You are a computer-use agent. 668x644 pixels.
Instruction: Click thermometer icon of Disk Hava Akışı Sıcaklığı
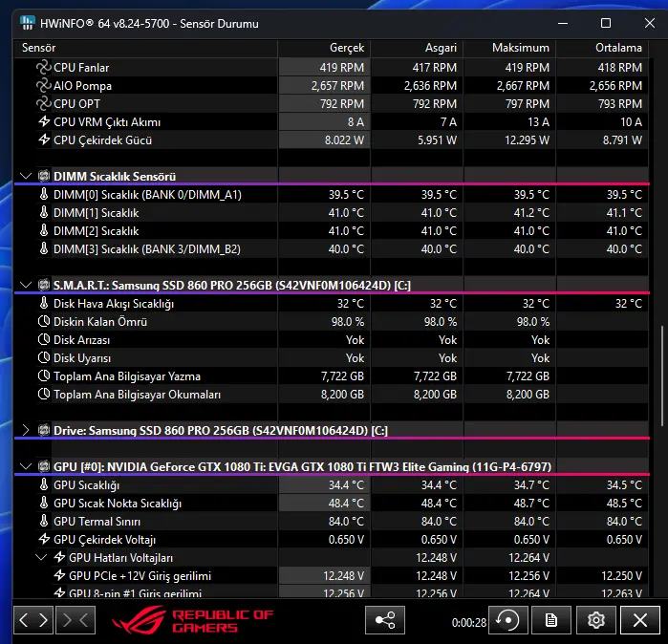(x=44, y=303)
